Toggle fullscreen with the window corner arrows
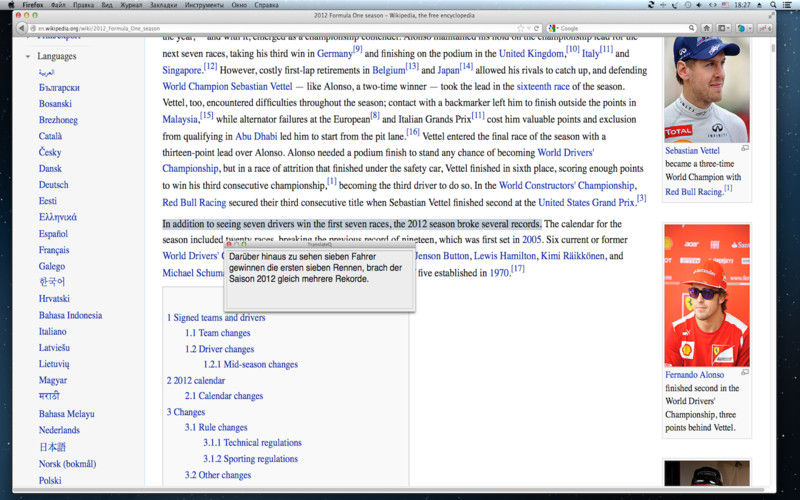Screen dimensions: 800x500 click(771, 15)
